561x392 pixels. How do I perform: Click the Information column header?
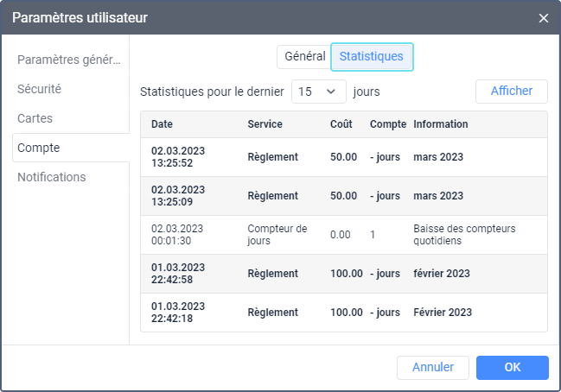pos(441,124)
